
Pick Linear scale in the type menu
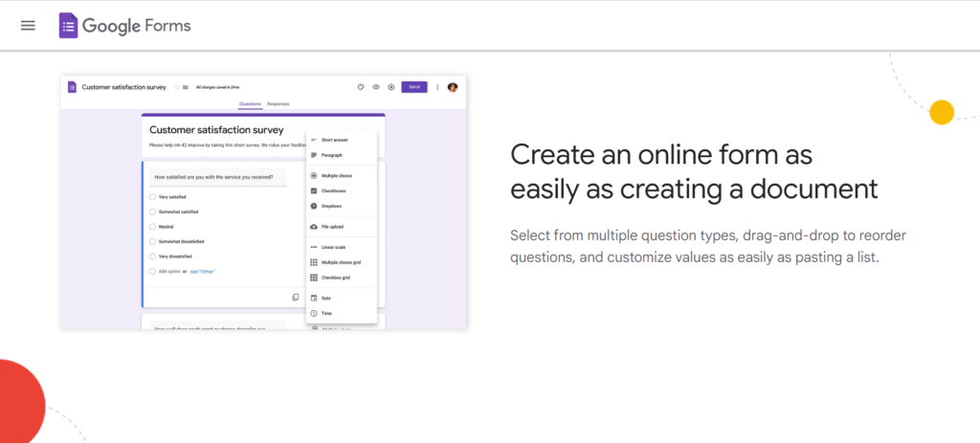pyautogui.click(x=334, y=248)
